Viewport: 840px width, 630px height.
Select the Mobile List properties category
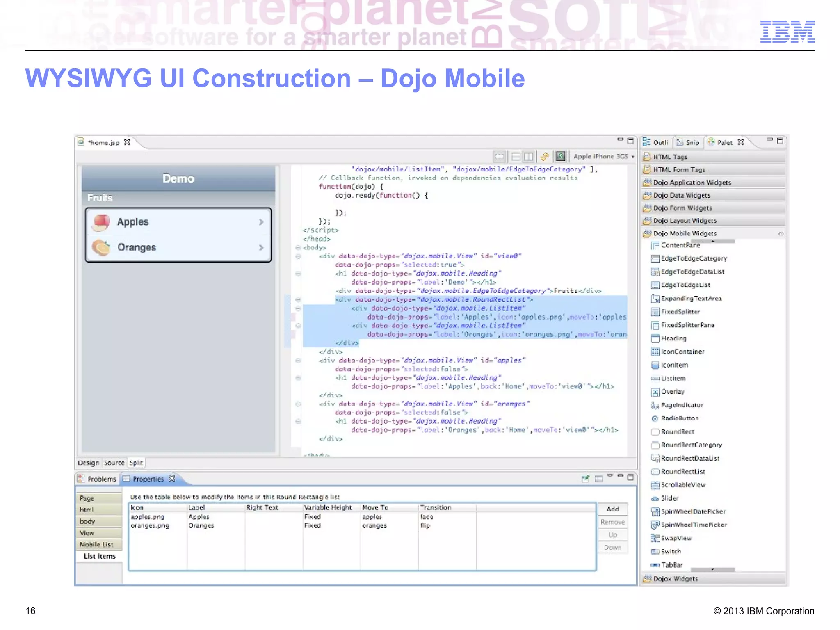coord(99,544)
